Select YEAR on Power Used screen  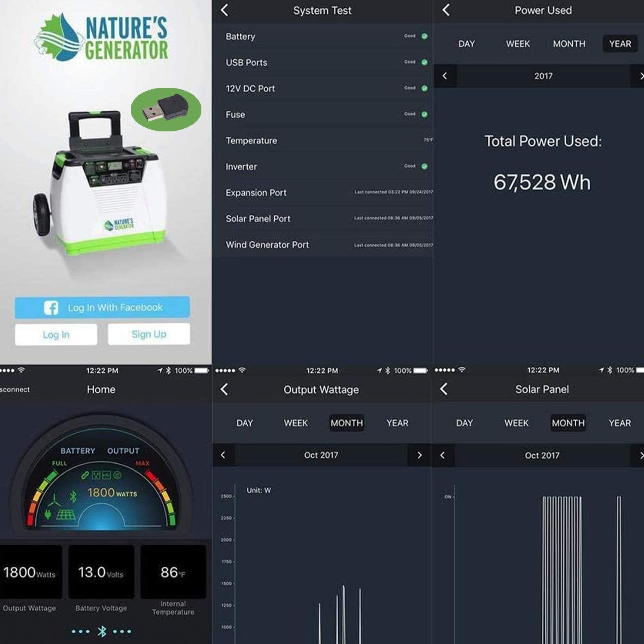620,44
